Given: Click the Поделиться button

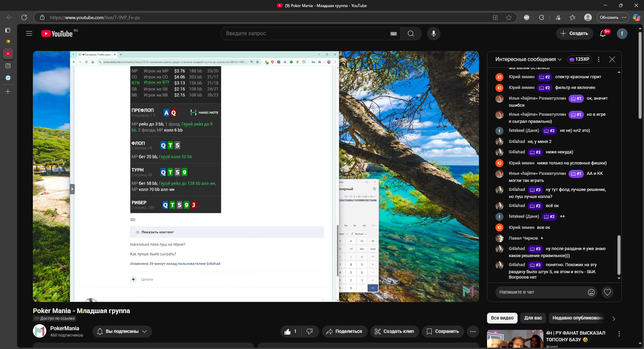Looking at the screenshot, I should click(x=344, y=332).
